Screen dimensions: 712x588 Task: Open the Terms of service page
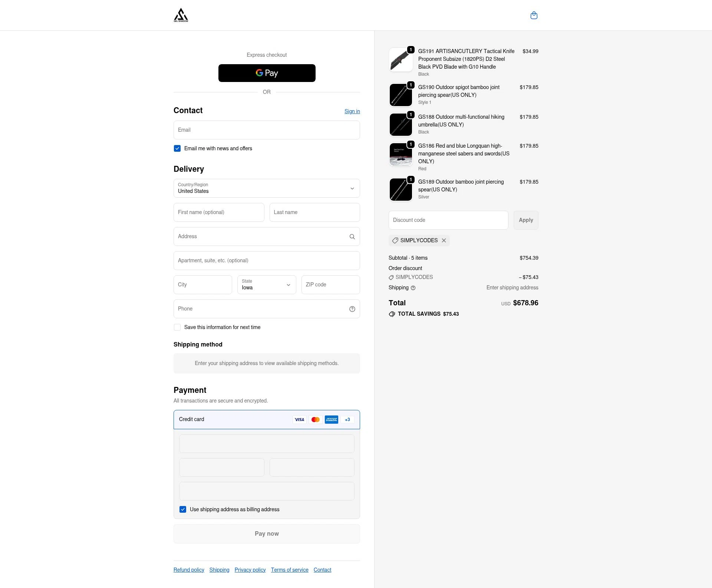(x=290, y=570)
